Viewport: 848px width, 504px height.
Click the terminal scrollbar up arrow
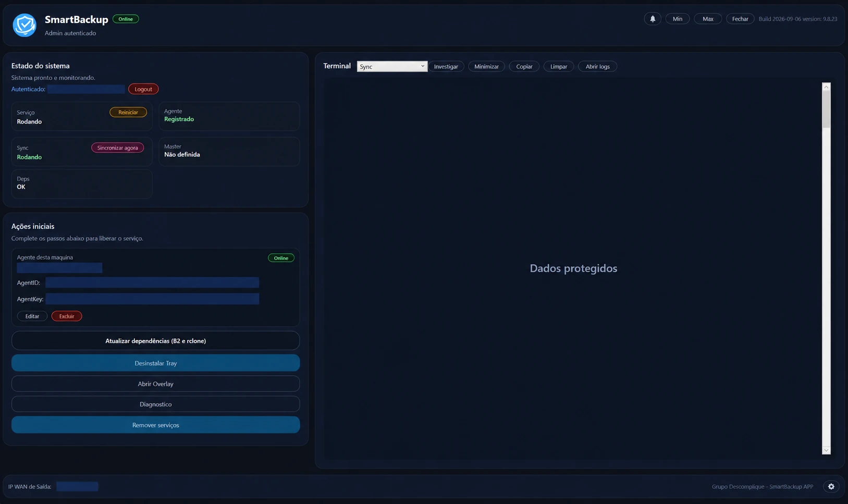point(826,87)
